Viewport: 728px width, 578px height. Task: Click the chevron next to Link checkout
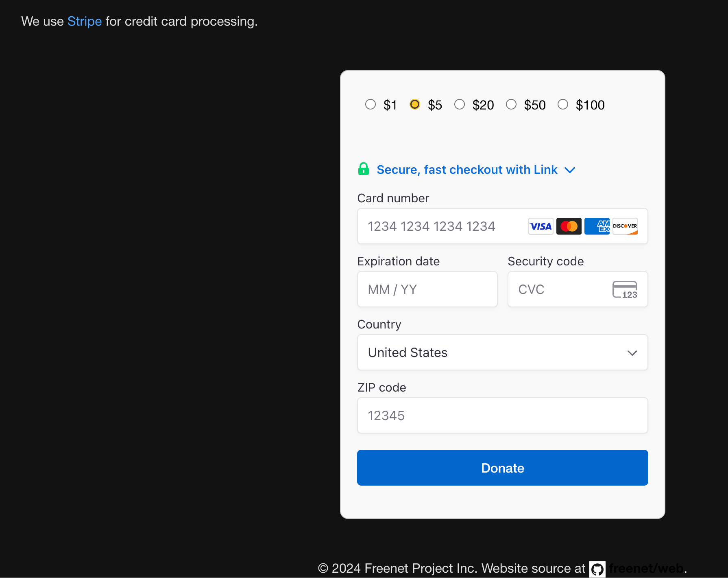point(570,170)
